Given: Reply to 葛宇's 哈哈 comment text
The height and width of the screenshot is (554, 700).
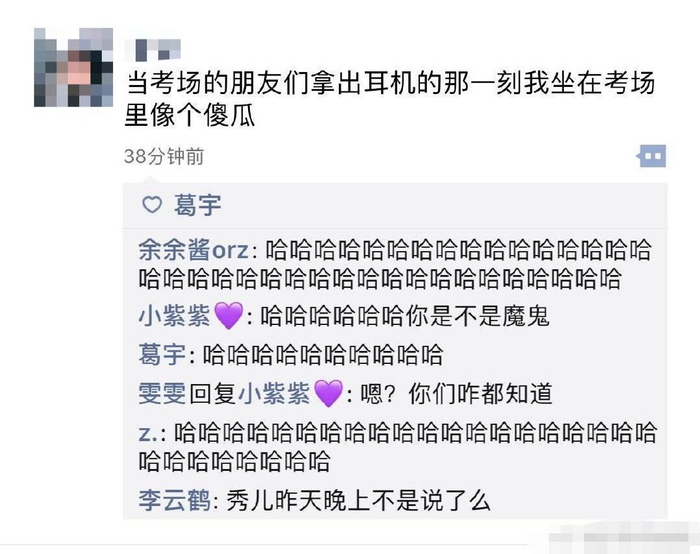Looking at the screenshot, I should pos(323,355).
